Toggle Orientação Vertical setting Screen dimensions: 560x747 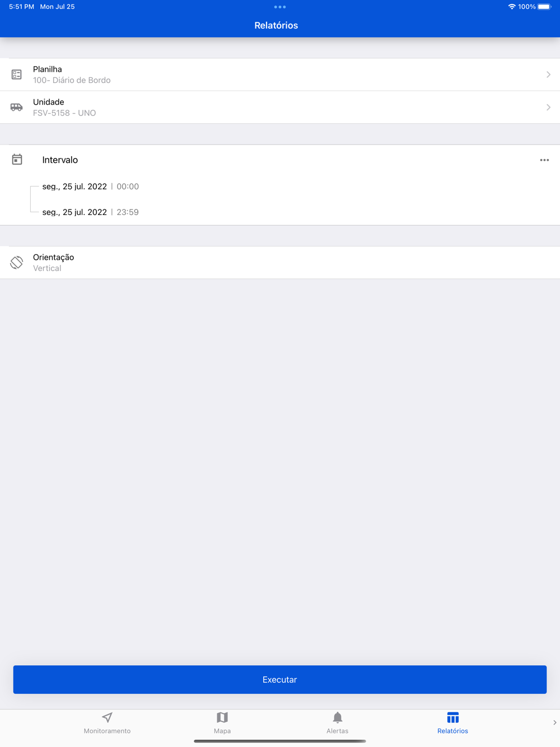(x=280, y=263)
